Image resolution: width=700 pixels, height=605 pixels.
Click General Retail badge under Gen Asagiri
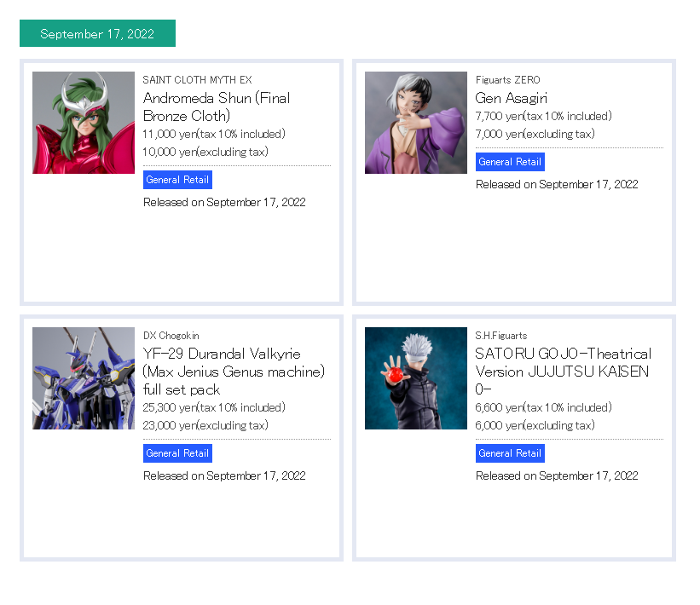[510, 162]
